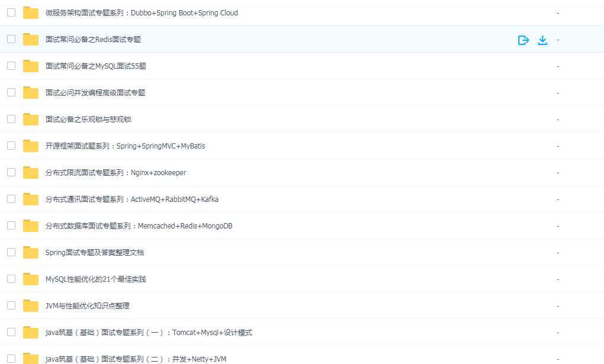Image resolution: width=604 pixels, height=364 pixels.
Task: Click folder icon for java筑基 并发+Netty+JVM
Action: coord(31,358)
